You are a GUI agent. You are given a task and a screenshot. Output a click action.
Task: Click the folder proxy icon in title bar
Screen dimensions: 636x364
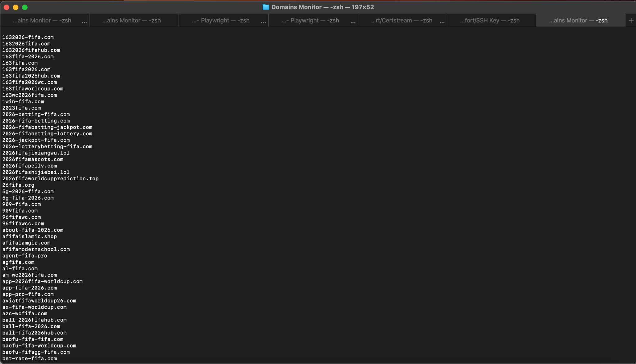point(266,7)
